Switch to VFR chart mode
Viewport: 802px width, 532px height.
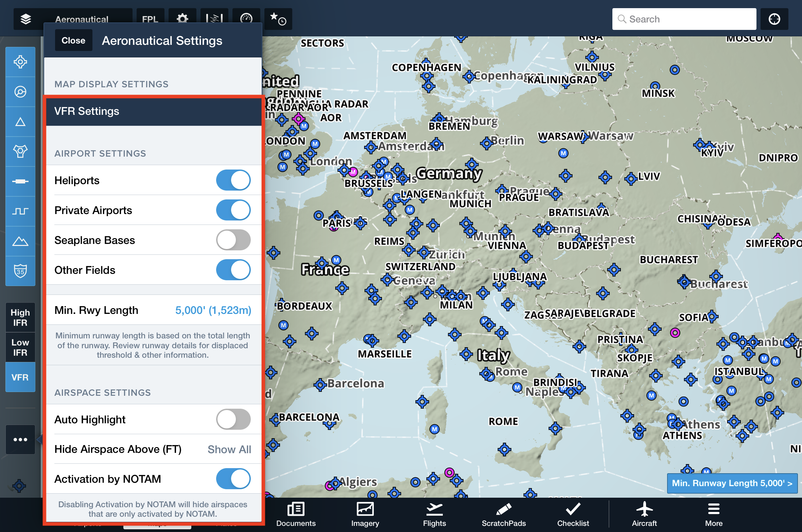tap(20, 377)
